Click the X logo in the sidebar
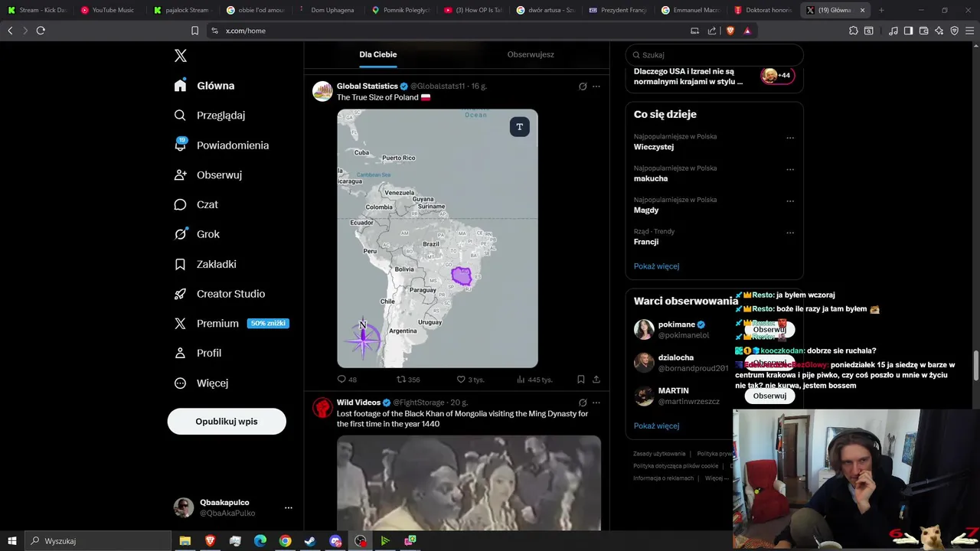 pyautogui.click(x=181, y=55)
